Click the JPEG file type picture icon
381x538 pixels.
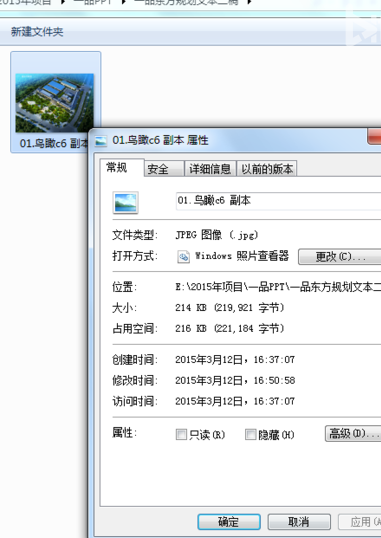(126, 202)
